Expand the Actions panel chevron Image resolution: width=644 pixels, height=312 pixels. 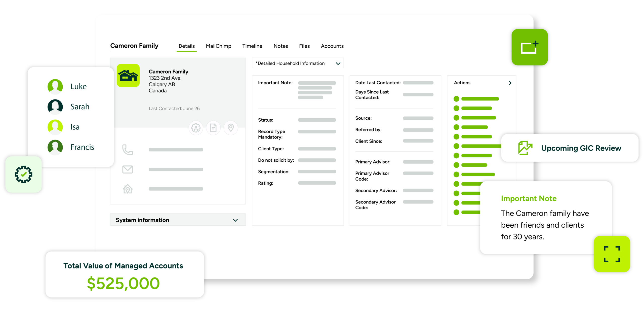tap(510, 83)
